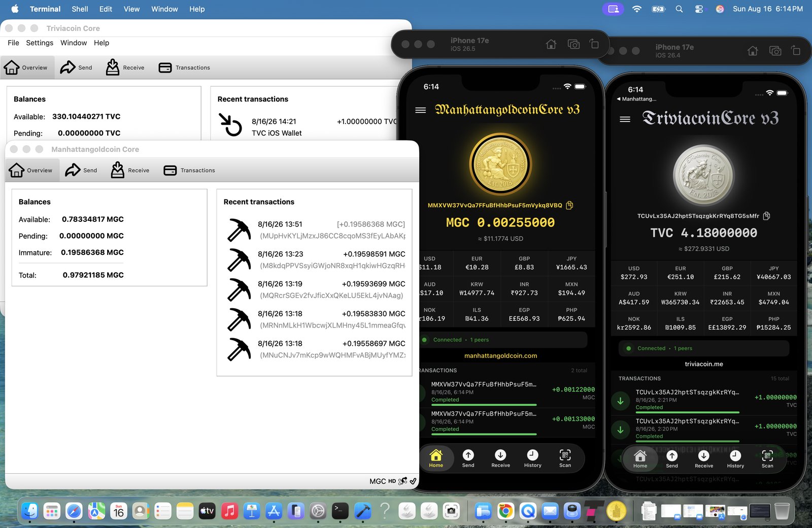Open Overview tab in Triviacoin Core window
This screenshot has width=812, height=528.
tap(26, 68)
